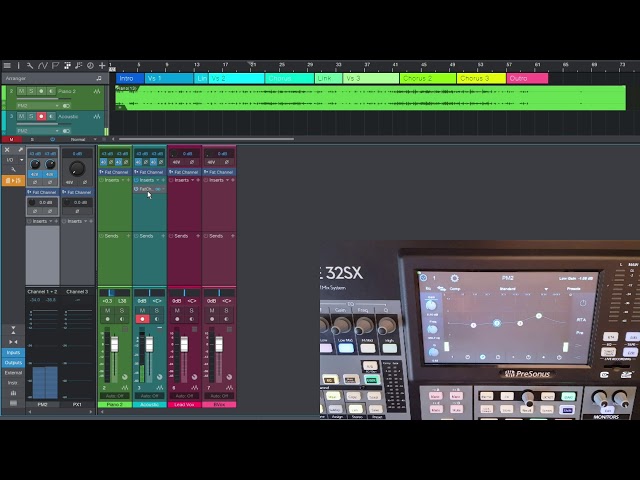Add an insert on Lead Vox channel

198,180
